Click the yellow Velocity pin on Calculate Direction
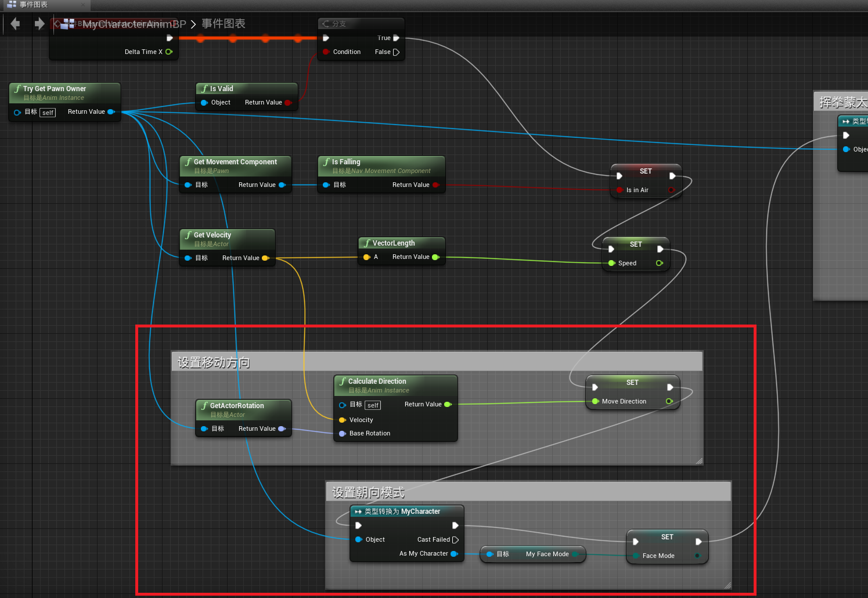Viewport: 868px width, 598px height. (x=341, y=420)
